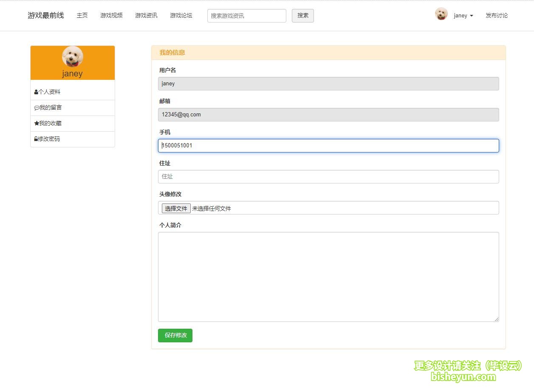The height and width of the screenshot is (392, 534).
Task: Click the 个人简介 text area
Action: pyautogui.click(x=328, y=277)
